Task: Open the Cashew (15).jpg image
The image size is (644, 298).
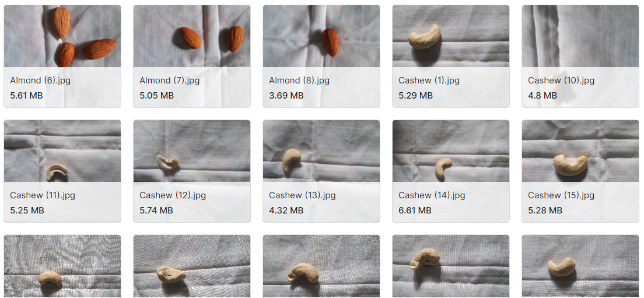Action: 580,151
